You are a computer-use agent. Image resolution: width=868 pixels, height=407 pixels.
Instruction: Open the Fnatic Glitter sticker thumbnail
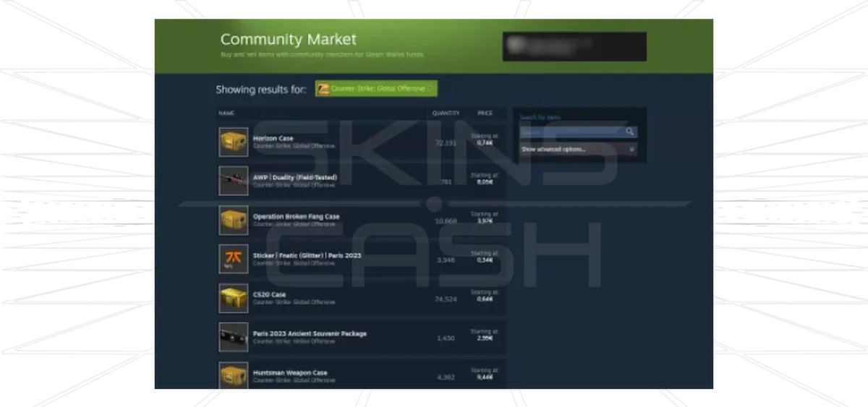tap(233, 259)
